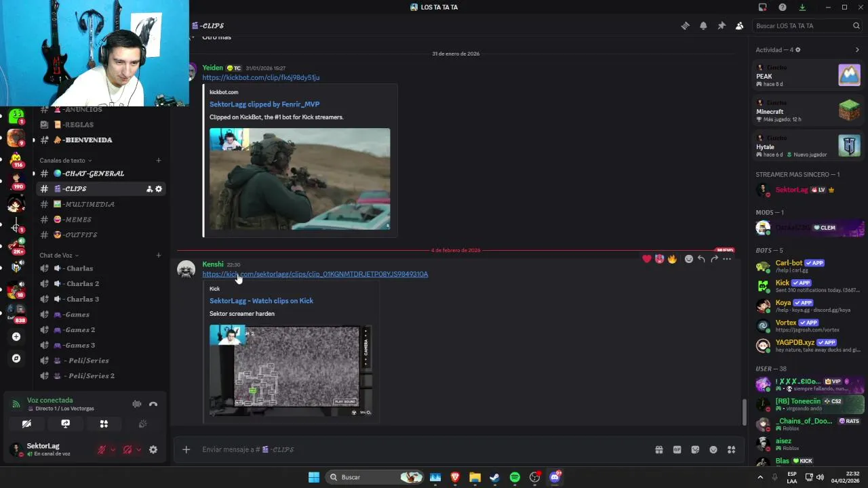Image resolution: width=868 pixels, height=488 pixels.
Task: Open the GIF picker
Action: point(677,449)
